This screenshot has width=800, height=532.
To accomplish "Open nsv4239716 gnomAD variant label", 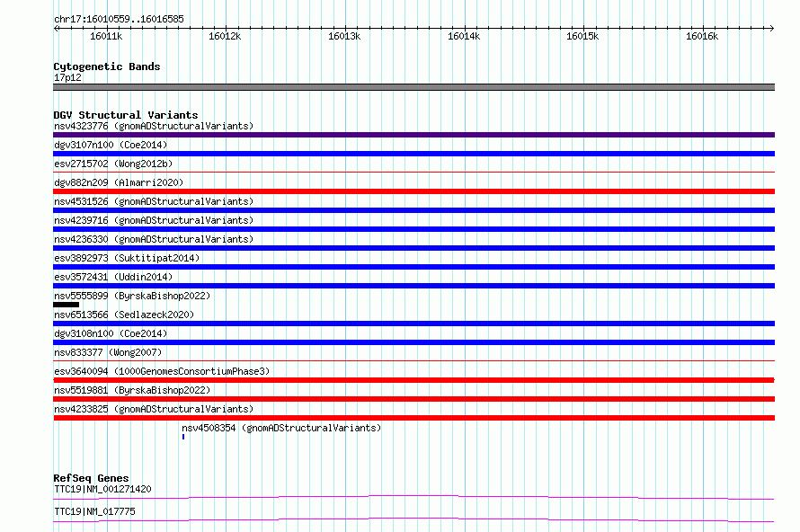I will (154, 220).
